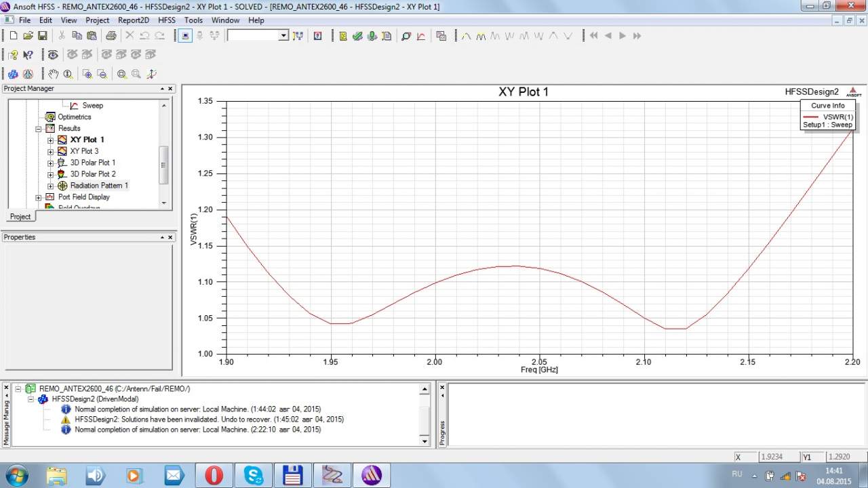The width and height of the screenshot is (868, 488).
Task: Click VSWR(1) red curve legend entry
Action: [x=828, y=117]
